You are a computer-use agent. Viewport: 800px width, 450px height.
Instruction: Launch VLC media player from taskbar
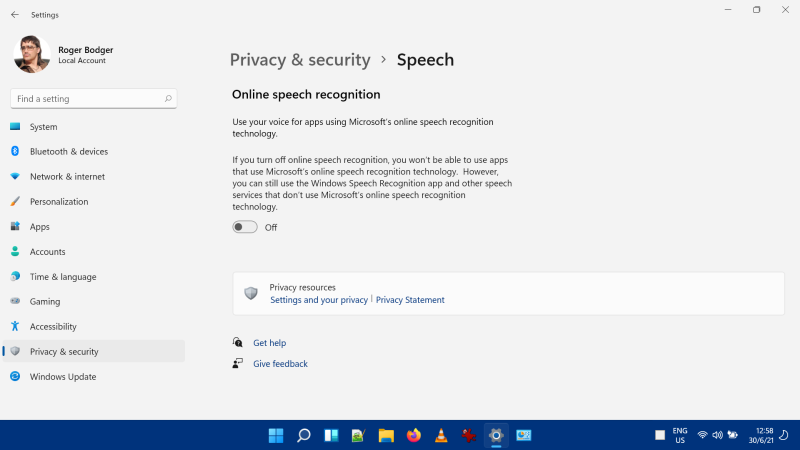click(441, 435)
